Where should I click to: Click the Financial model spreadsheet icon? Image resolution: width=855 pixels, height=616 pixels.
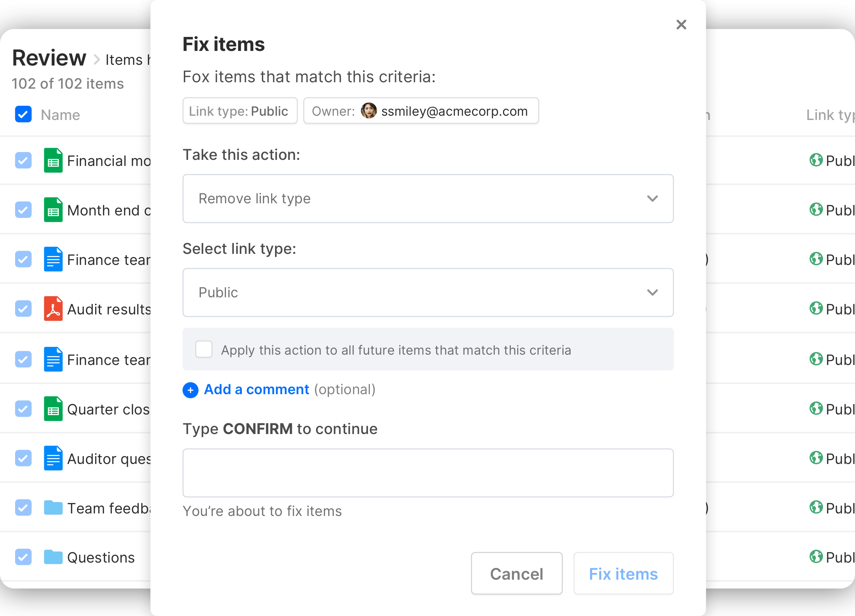pyautogui.click(x=53, y=161)
